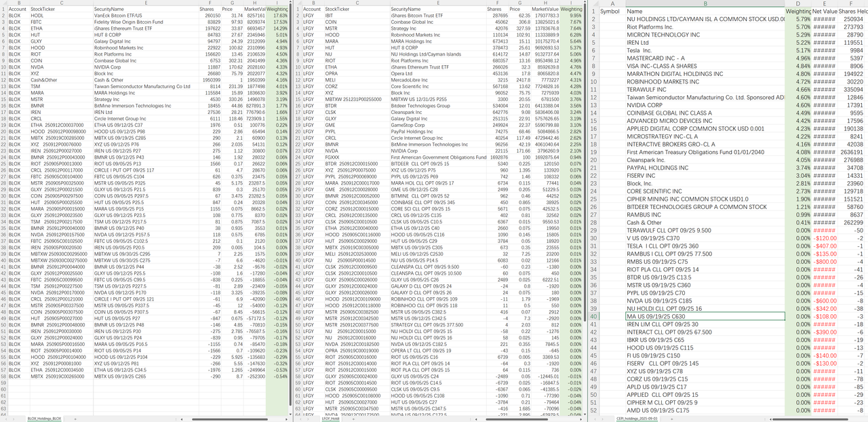Select the LFGY sheet 'Weighting' header cell
This screenshot has width=868, height=422.
click(572, 9)
